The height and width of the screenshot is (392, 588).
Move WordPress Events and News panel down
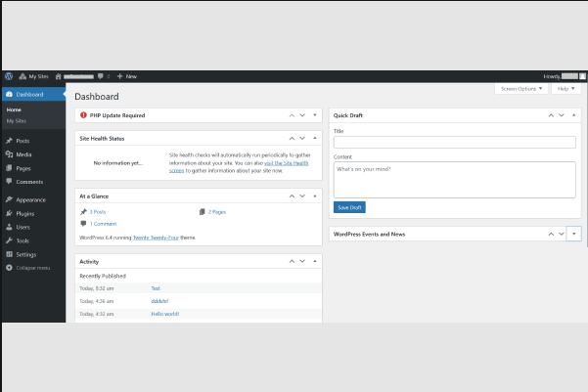(562, 234)
